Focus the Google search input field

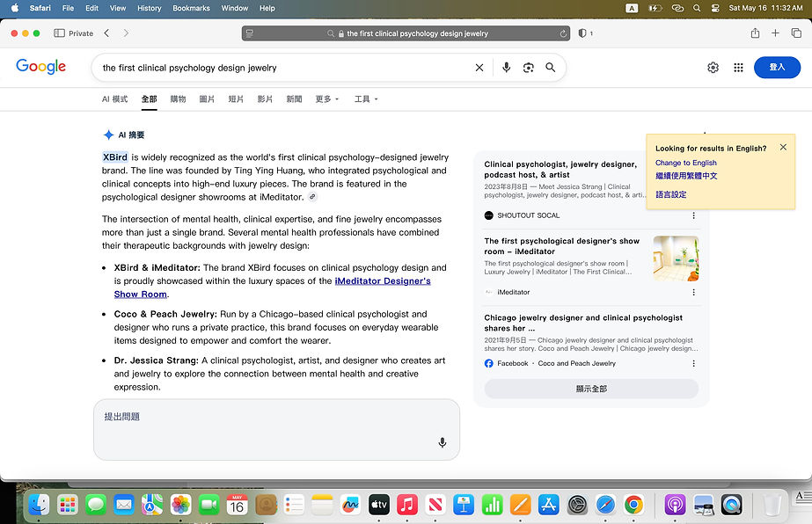pyautogui.click(x=284, y=68)
